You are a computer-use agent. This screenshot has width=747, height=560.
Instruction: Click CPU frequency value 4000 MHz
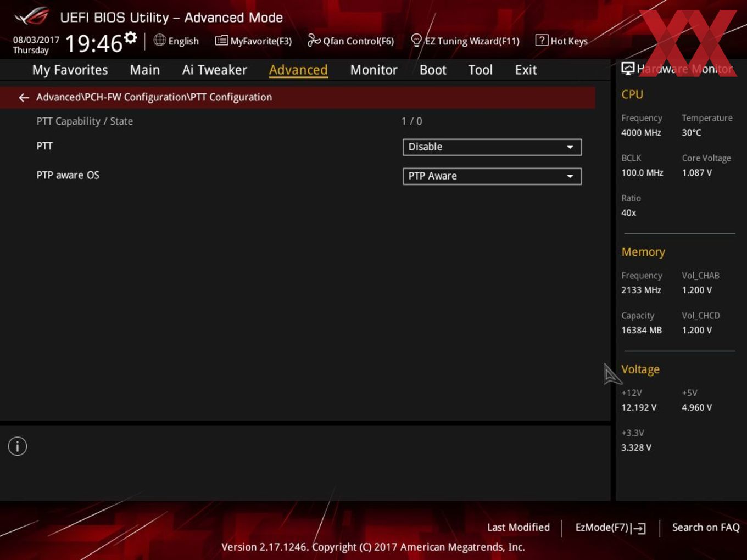[x=641, y=132]
